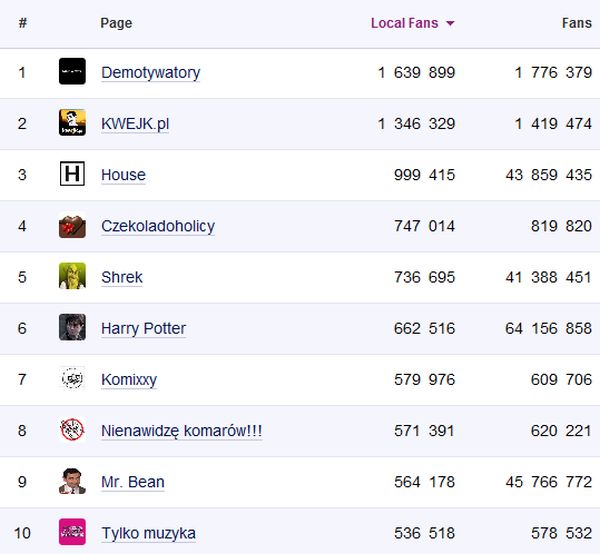This screenshot has width=600, height=554.
Task: Click the Demotywatory page icon
Action: pos(72,72)
